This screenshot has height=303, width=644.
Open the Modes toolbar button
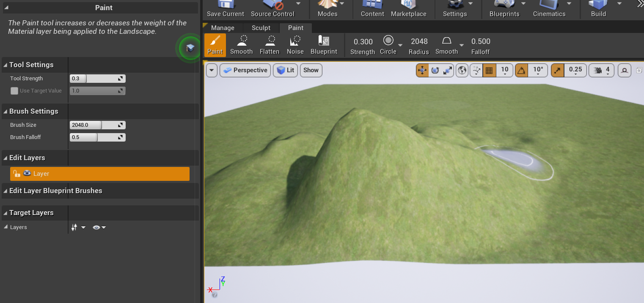(x=328, y=9)
